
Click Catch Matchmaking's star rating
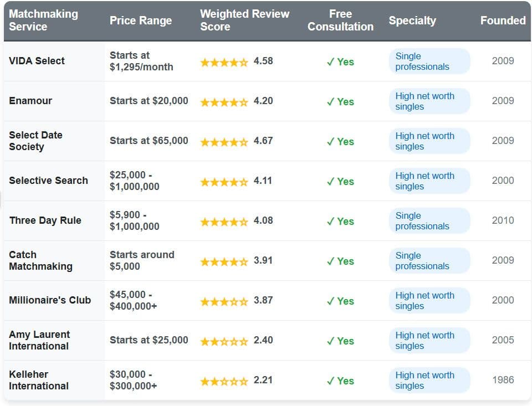[x=224, y=261]
